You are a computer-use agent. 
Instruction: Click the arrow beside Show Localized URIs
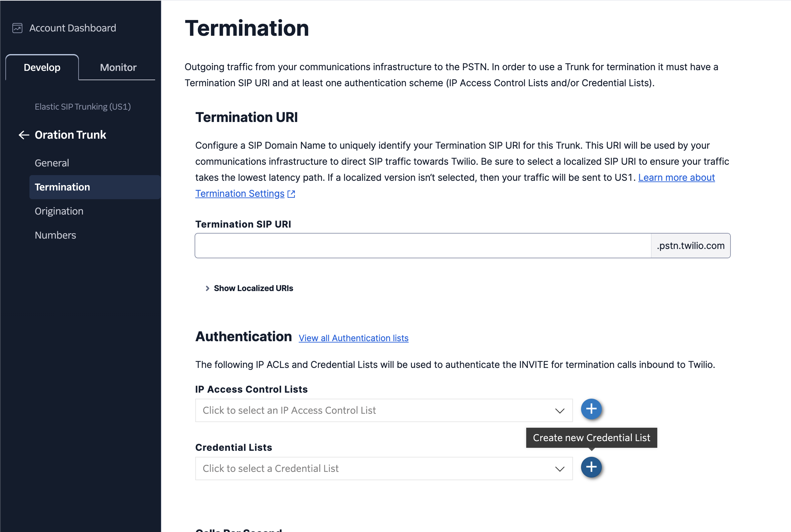207,288
